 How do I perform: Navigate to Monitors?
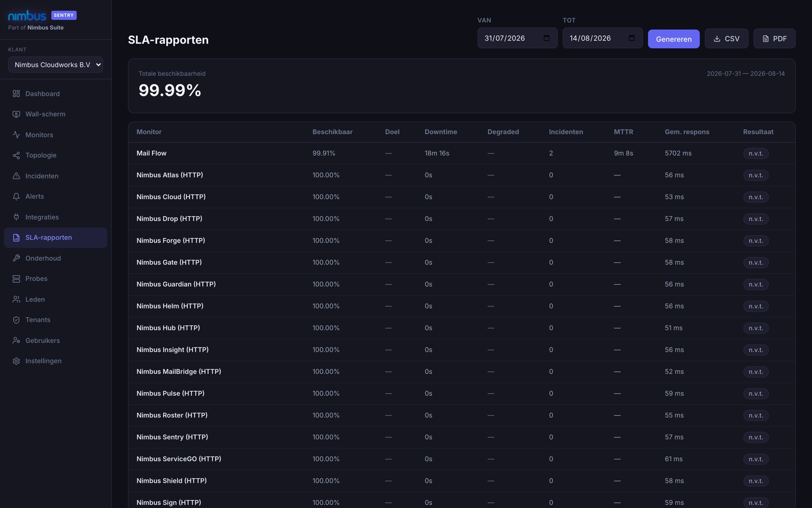[56, 135]
